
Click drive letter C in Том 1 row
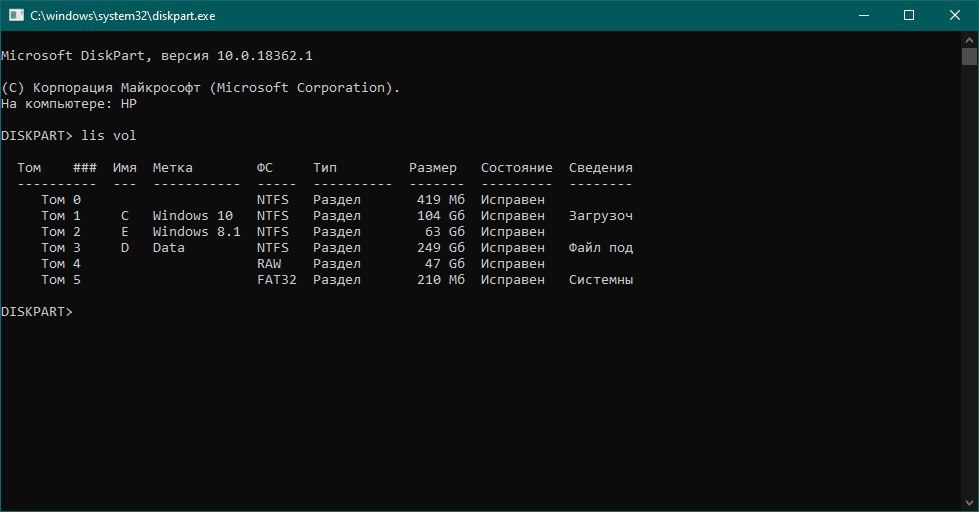[125, 215]
